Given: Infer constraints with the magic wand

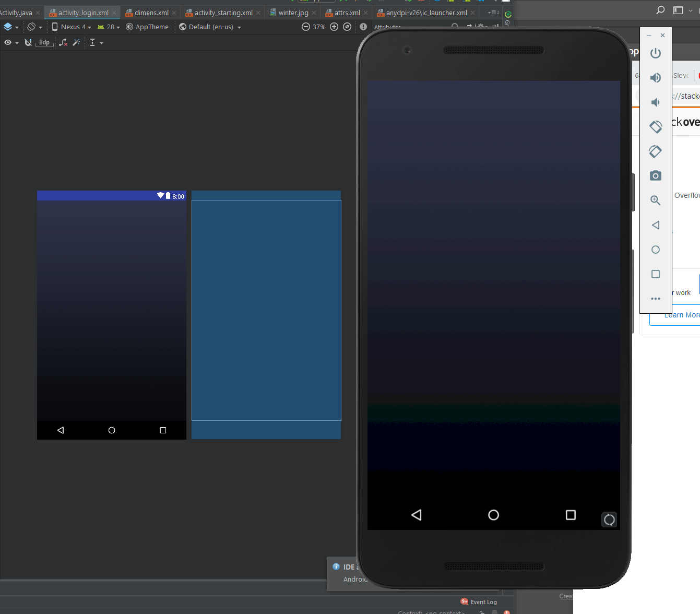Looking at the screenshot, I should 76,42.
